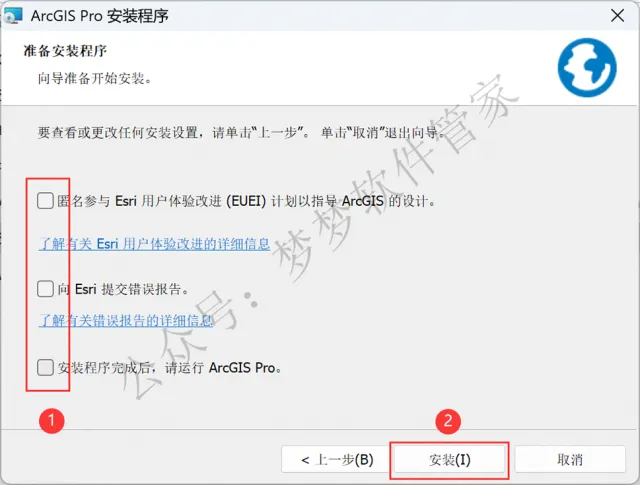Click the instruction text mentioning 上一步 and 取消
Image resolution: width=640 pixels, height=485 pixels.
(x=241, y=133)
